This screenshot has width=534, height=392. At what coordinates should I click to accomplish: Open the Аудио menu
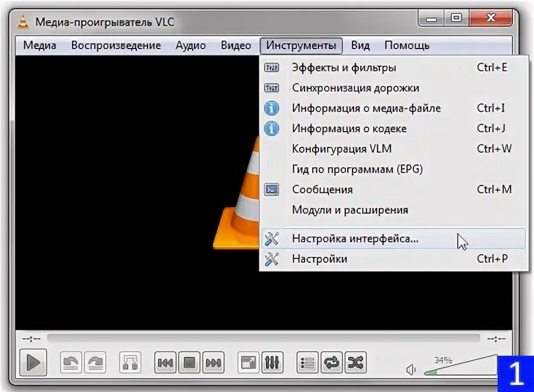(x=190, y=45)
